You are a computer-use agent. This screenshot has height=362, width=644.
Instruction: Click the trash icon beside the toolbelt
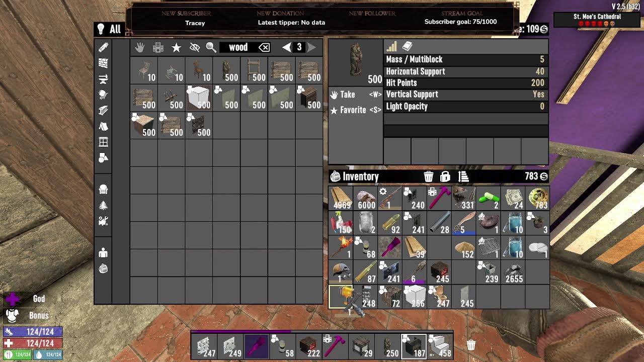point(471,345)
